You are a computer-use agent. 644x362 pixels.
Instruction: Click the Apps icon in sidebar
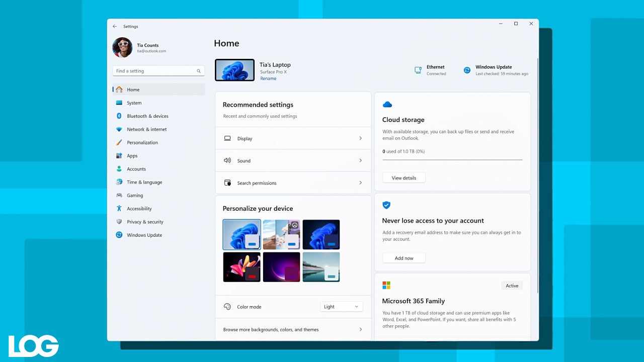point(119,156)
